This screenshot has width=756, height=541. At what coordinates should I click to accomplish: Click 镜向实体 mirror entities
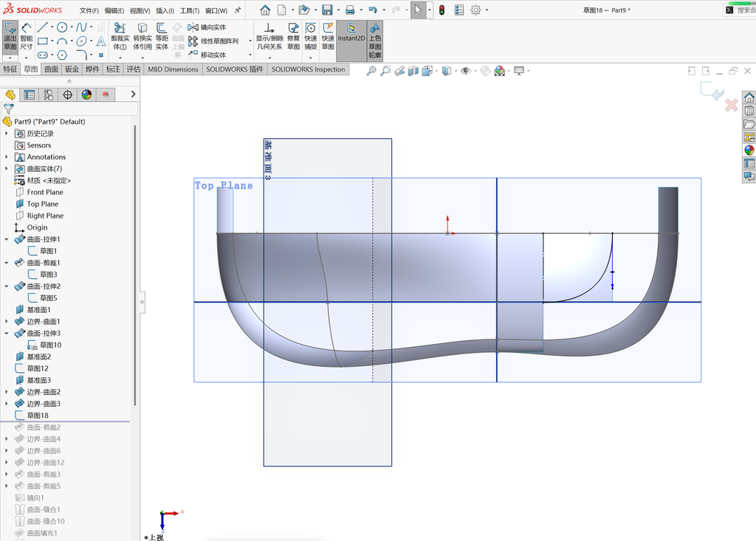pyautogui.click(x=207, y=27)
